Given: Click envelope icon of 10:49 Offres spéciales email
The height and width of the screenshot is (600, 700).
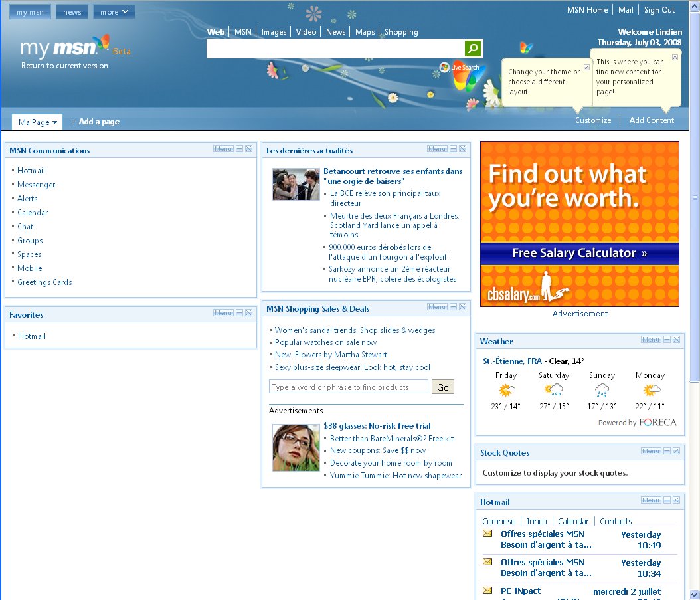Looking at the screenshot, I should click(487, 534).
